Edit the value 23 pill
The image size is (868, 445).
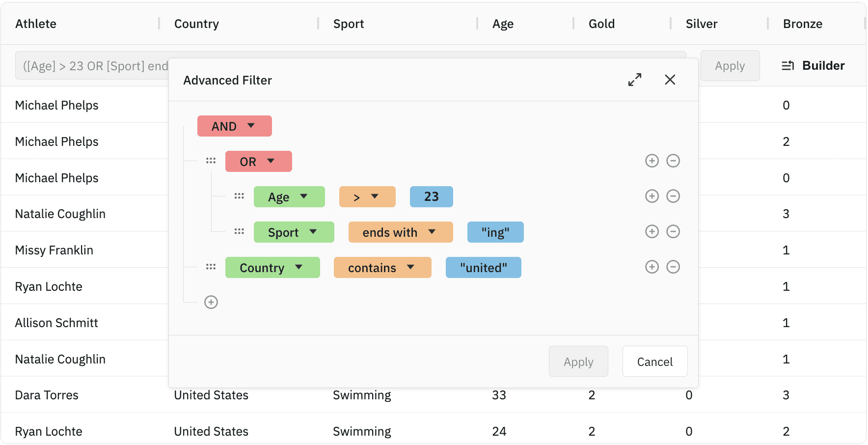(x=432, y=197)
